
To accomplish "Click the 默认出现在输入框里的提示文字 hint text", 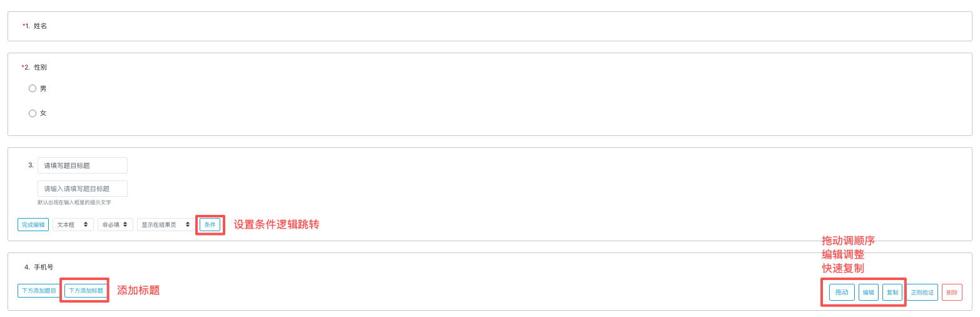I will [74, 202].
